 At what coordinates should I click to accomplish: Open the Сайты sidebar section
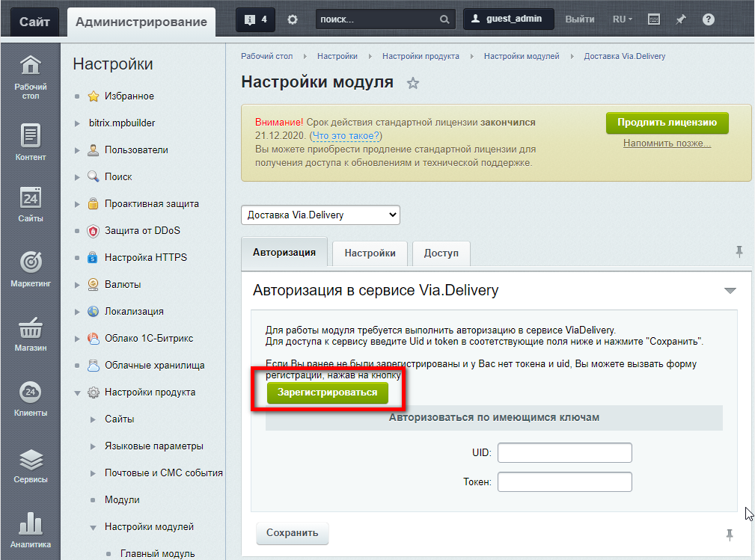[x=31, y=204]
